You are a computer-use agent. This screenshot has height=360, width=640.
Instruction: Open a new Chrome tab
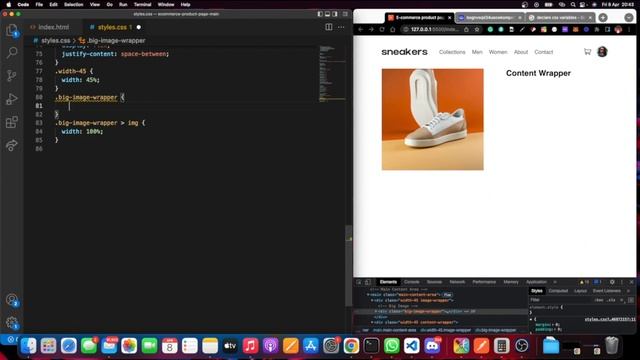pos(603,18)
